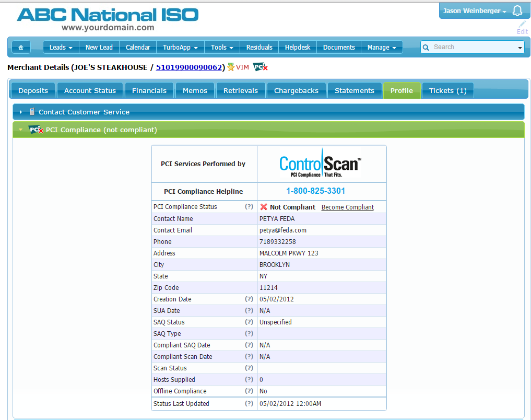Click timestamp 05/02/2012 12:00AM
Viewport: 531px width, 420px height.
[290, 403]
